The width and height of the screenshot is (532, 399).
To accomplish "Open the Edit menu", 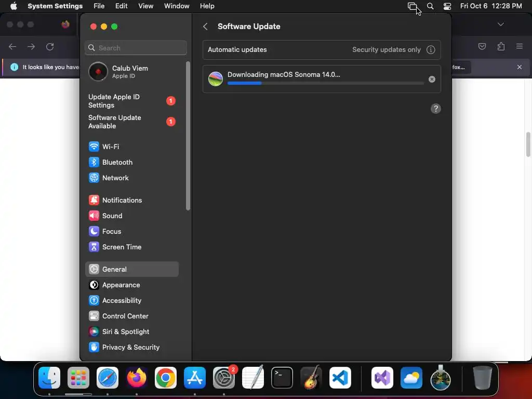I will point(121,6).
